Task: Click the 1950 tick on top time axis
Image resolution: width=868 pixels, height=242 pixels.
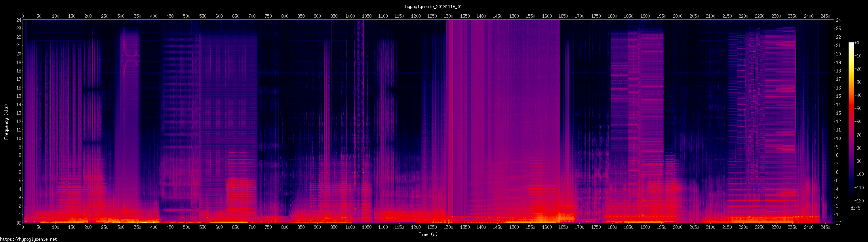Action: (x=661, y=16)
